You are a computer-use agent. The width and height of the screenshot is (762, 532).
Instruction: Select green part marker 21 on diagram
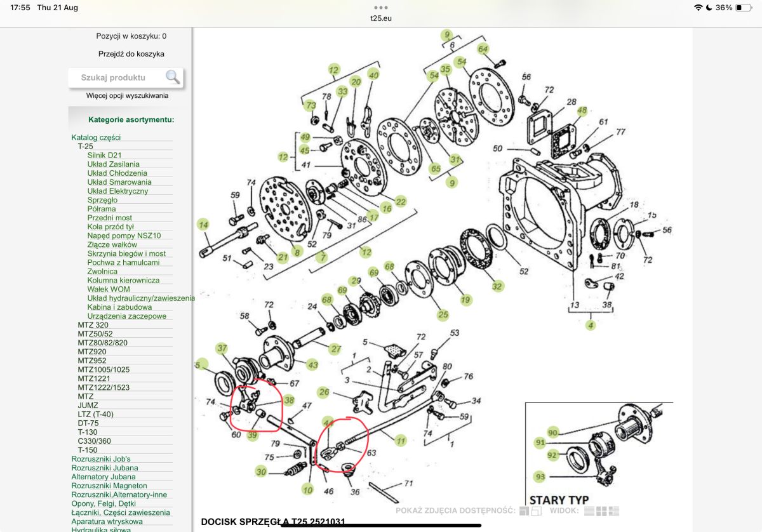283,257
